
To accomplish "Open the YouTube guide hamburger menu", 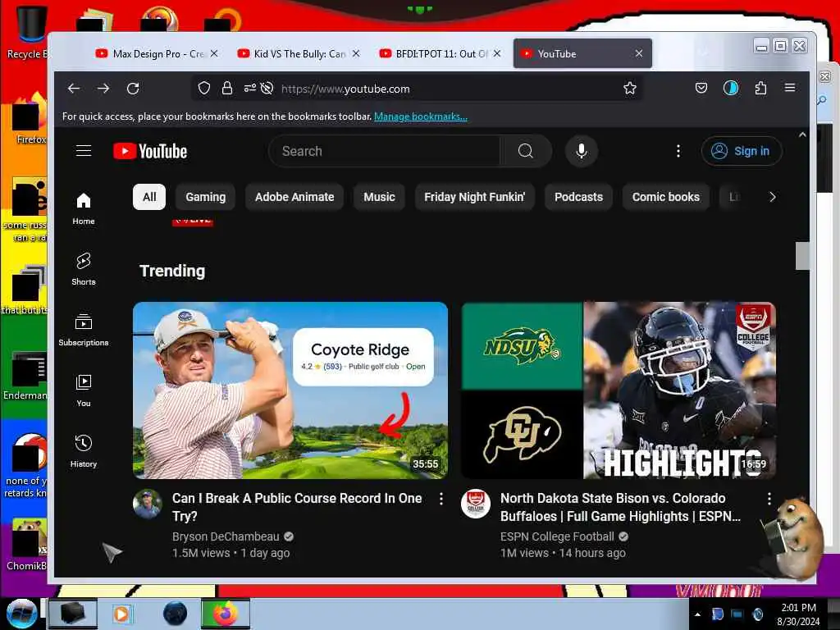I will (84, 151).
